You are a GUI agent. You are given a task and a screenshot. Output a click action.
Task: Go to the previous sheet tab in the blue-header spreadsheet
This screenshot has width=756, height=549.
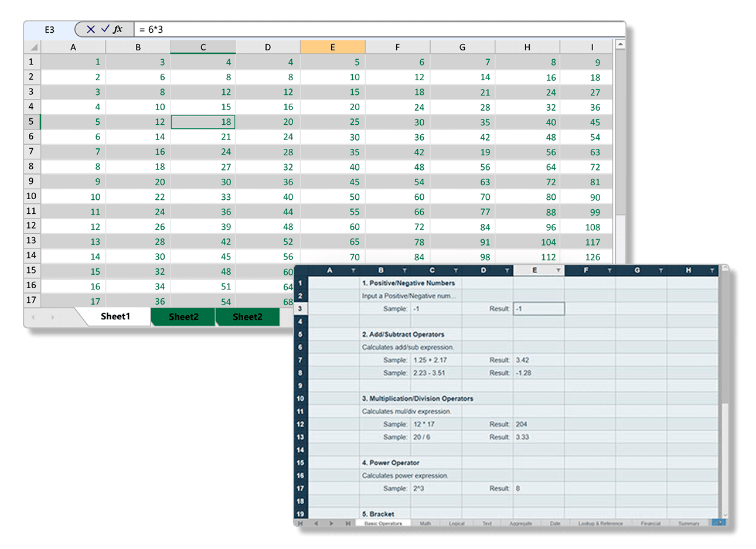(x=316, y=523)
